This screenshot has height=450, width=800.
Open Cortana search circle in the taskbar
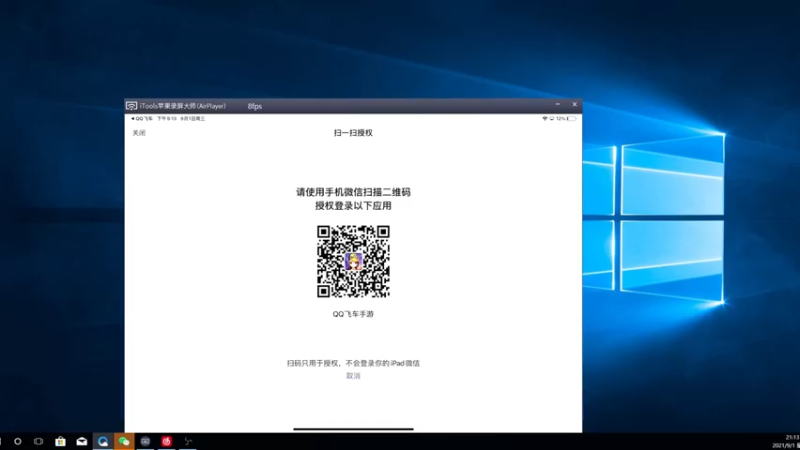18,441
